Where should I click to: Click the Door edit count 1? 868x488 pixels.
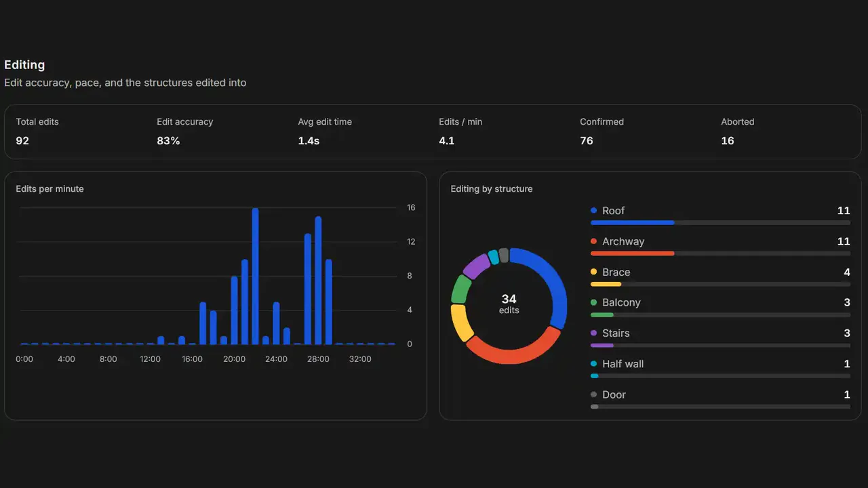[847, 395]
